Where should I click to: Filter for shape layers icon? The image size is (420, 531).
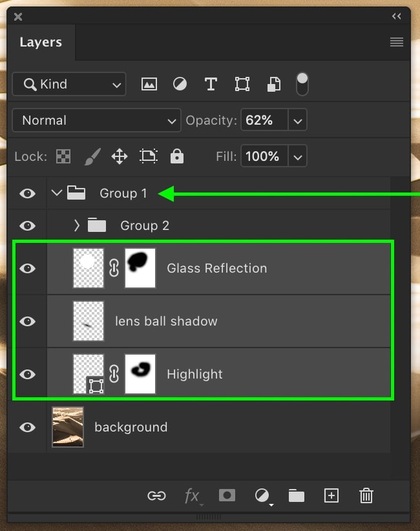tap(242, 84)
